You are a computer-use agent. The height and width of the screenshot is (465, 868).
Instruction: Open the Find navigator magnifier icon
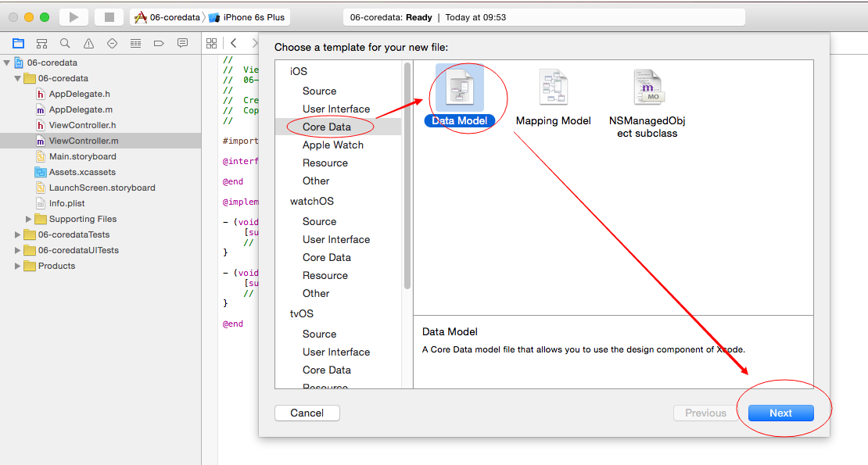[65, 43]
